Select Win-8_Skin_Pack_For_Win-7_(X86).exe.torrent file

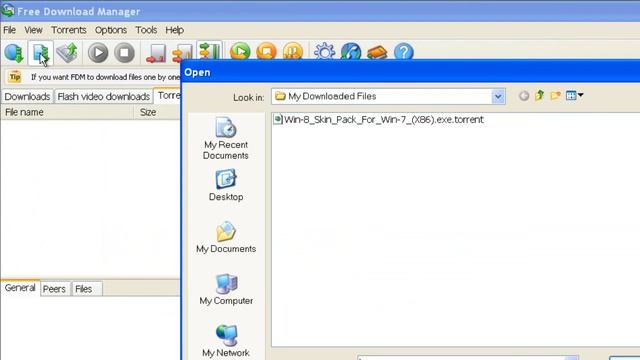pos(379,120)
